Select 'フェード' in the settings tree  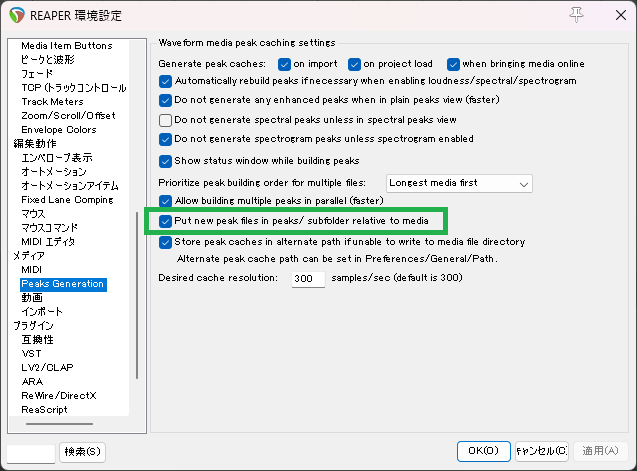click(x=37, y=74)
